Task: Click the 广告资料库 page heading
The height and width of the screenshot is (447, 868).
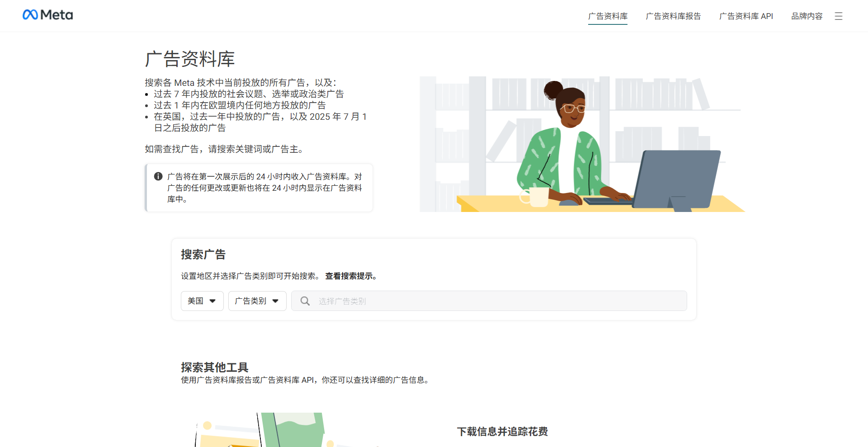Action: [x=190, y=59]
